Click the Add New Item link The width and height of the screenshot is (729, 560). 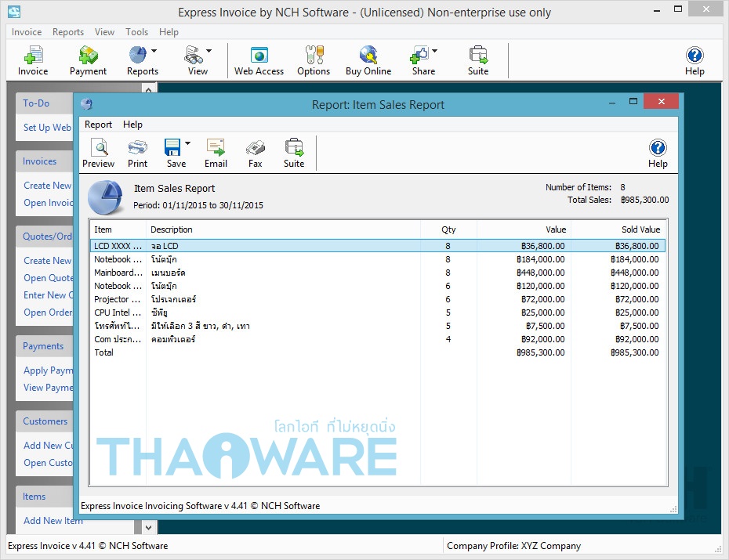(x=53, y=521)
